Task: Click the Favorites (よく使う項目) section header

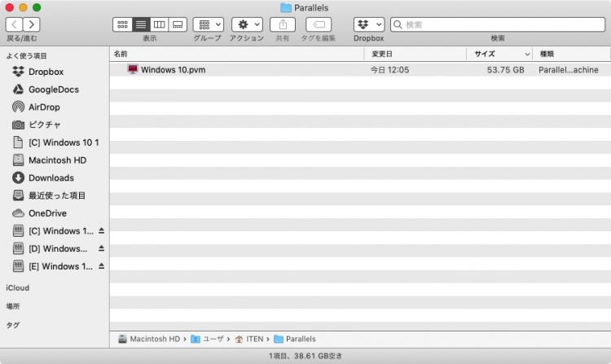Action: click(27, 55)
